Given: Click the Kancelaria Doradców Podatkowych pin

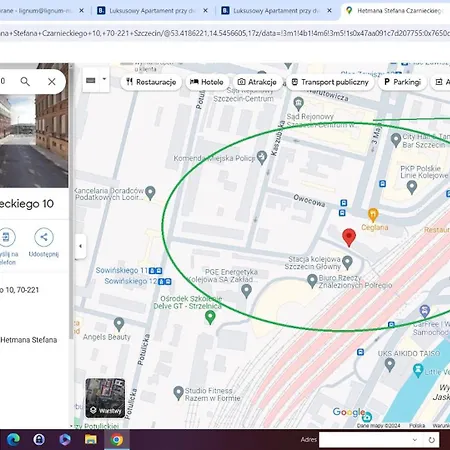Looking at the screenshot, I should (151, 193).
